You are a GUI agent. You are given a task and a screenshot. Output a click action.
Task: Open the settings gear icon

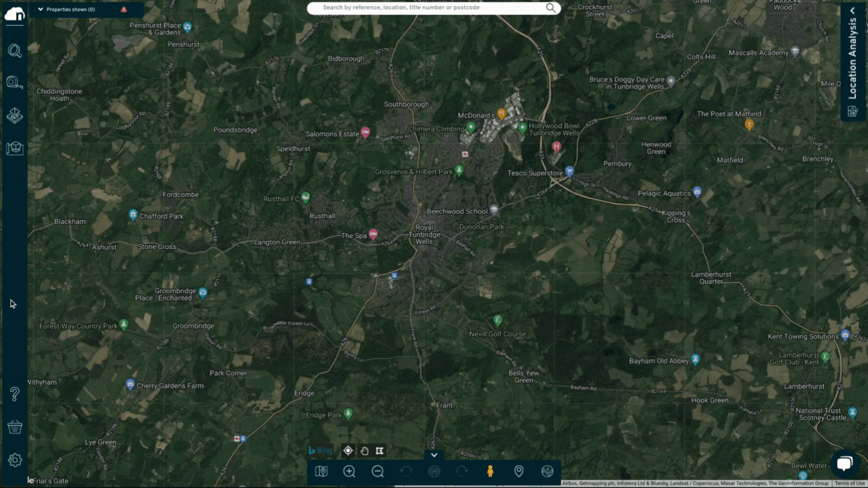[x=14, y=460]
